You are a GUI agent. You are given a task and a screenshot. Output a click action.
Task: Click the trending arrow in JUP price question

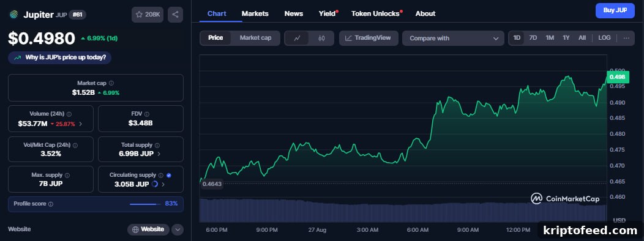17,58
